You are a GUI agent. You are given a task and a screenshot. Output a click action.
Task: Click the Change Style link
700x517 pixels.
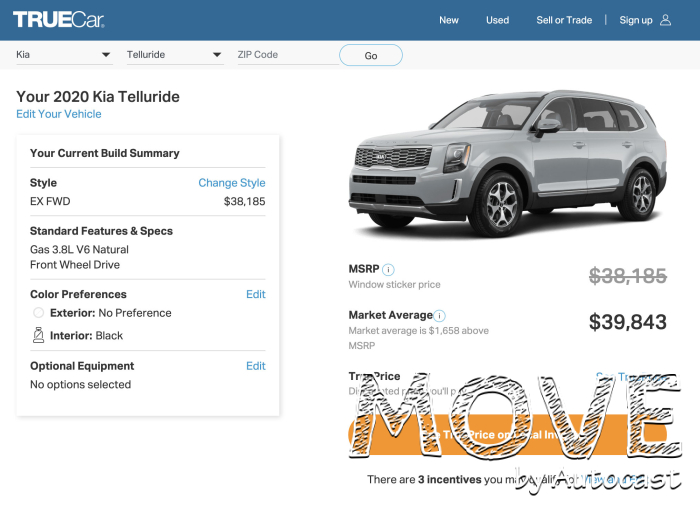point(231,183)
